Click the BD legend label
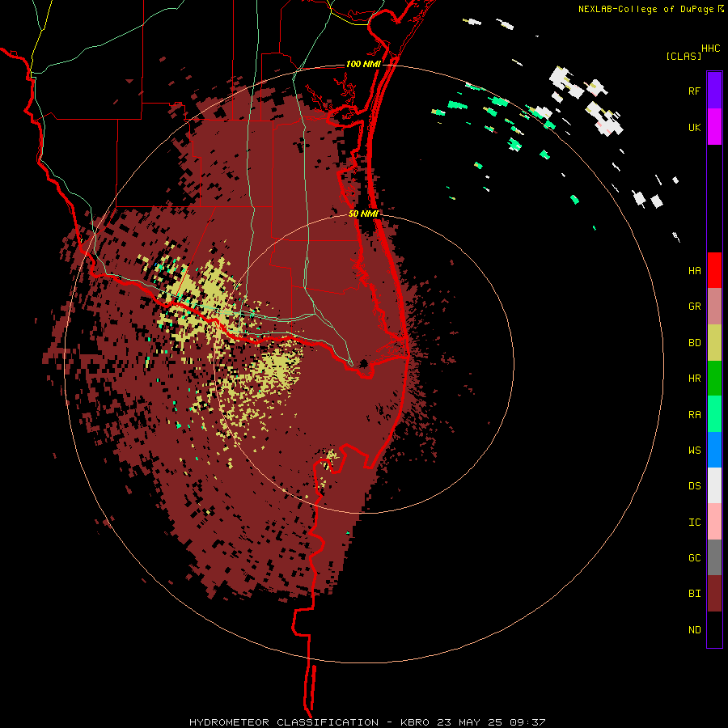 point(694,342)
